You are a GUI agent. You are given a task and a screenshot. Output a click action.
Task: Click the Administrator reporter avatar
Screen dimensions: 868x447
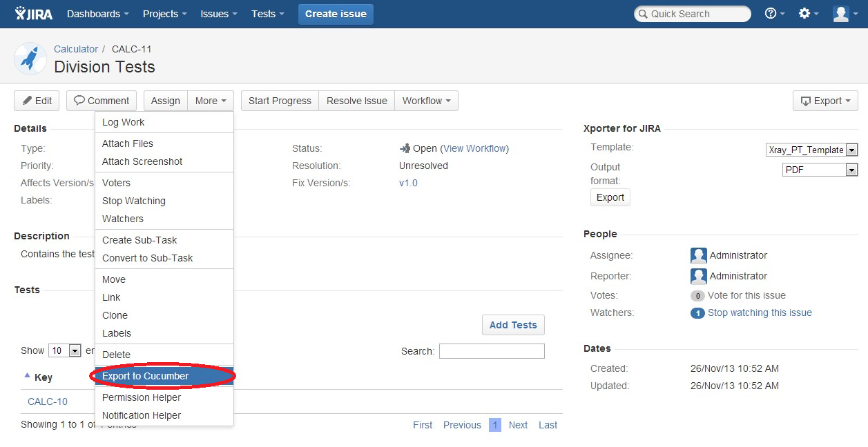click(x=699, y=276)
